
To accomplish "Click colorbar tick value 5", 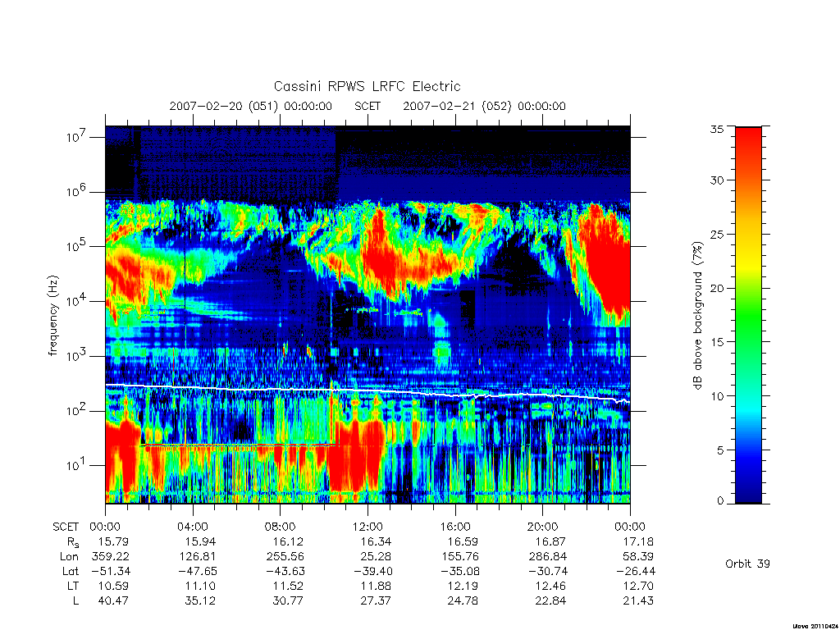I will (720, 450).
